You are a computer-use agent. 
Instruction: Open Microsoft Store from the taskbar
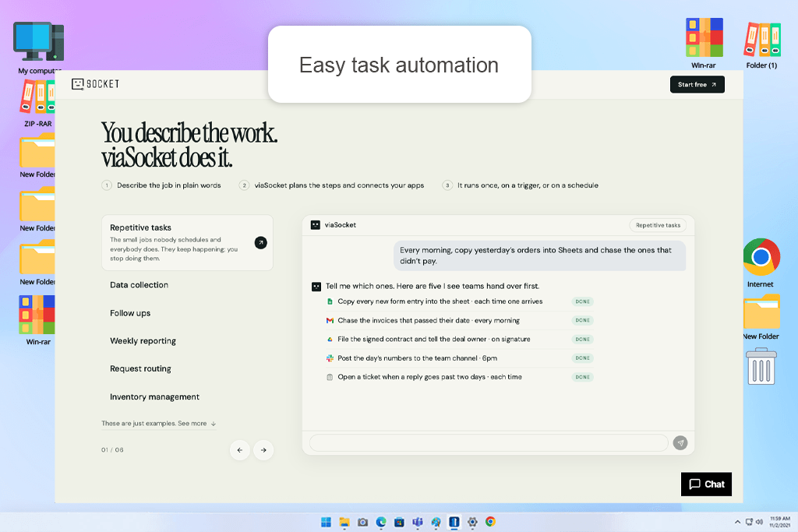399,522
